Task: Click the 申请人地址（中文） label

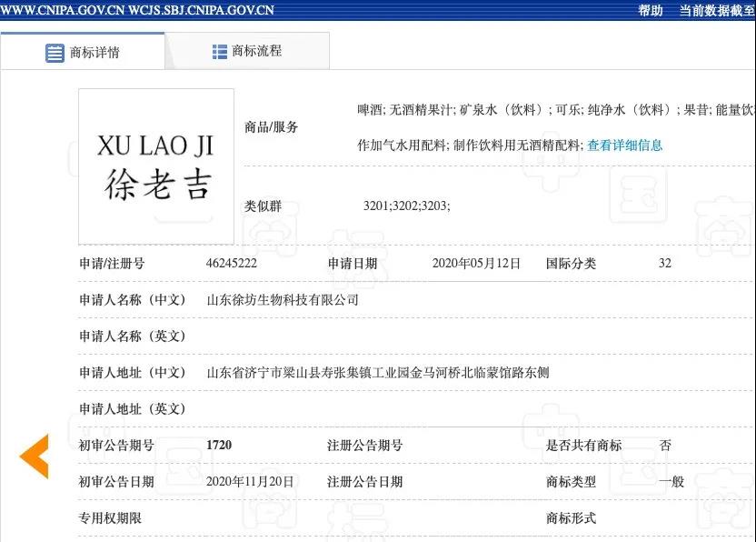Action: click(x=133, y=373)
